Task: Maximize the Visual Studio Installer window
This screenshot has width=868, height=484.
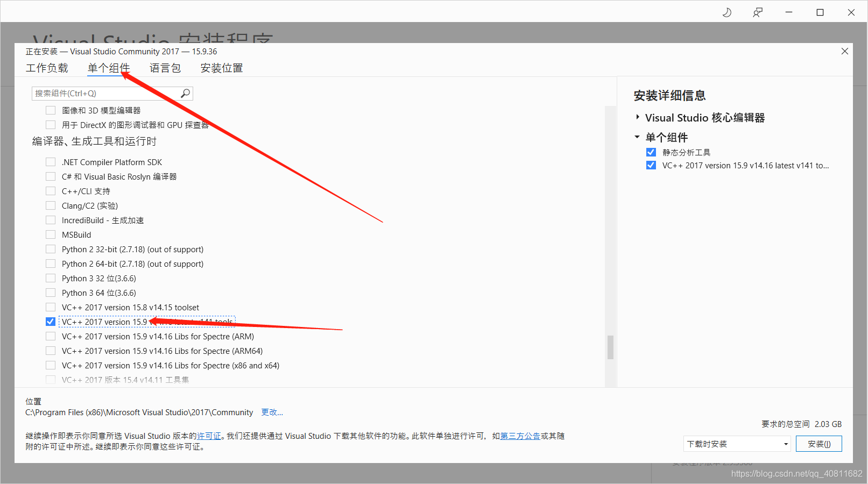Action: 820,12
